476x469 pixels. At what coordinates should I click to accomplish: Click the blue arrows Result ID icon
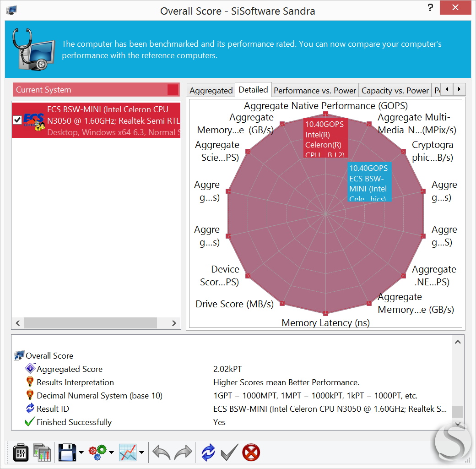30,409
